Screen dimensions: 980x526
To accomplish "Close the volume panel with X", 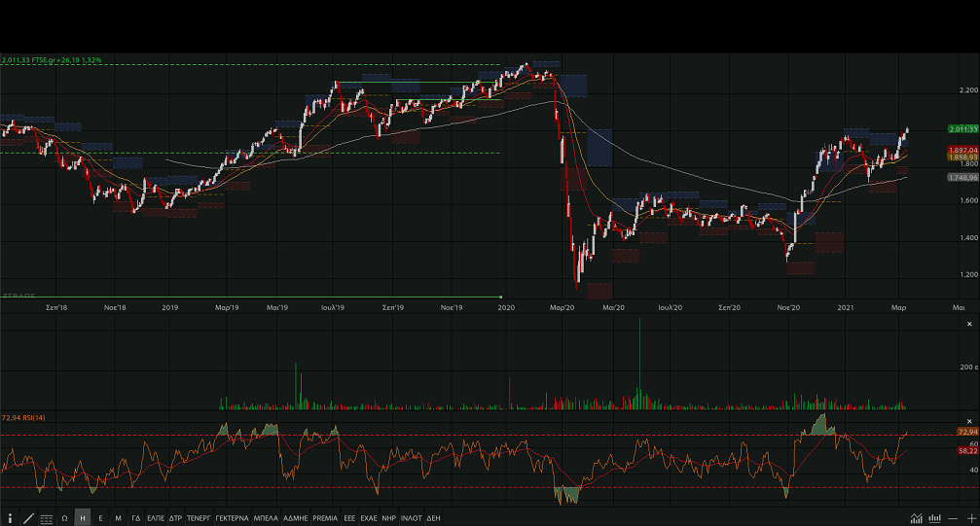I will [968, 323].
